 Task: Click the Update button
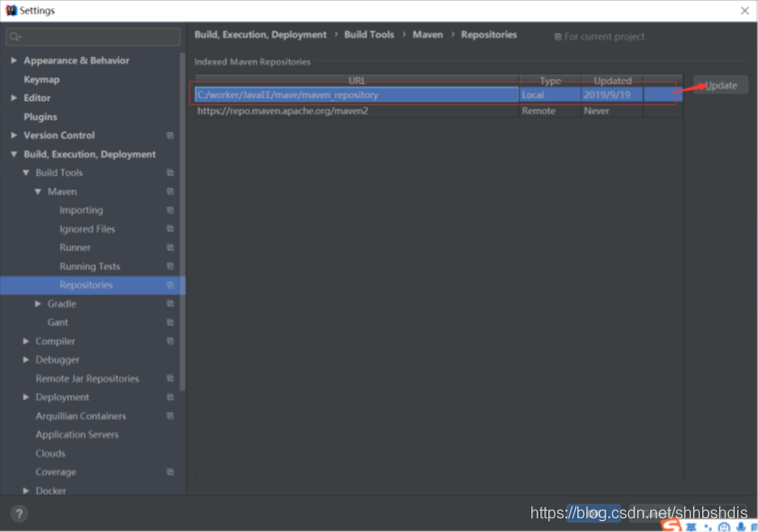pyautogui.click(x=720, y=86)
